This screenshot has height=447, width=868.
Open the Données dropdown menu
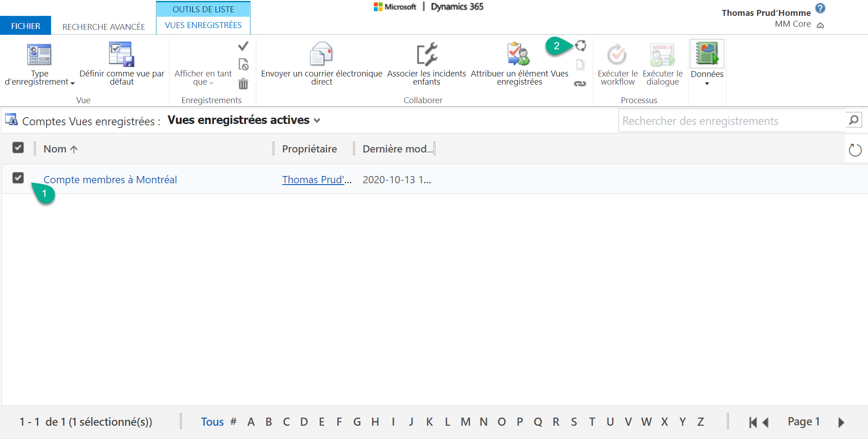[707, 63]
